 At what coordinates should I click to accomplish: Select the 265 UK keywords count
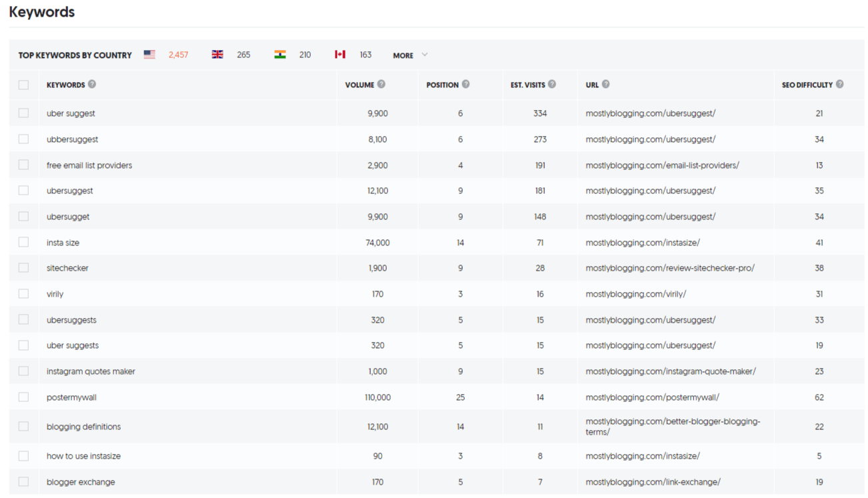243,55
